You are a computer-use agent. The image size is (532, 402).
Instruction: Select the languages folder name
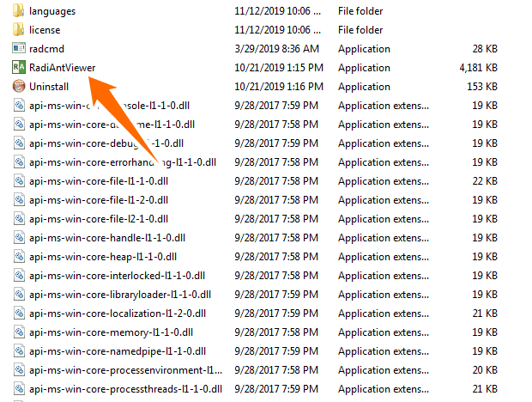click(x=52, y=11)
